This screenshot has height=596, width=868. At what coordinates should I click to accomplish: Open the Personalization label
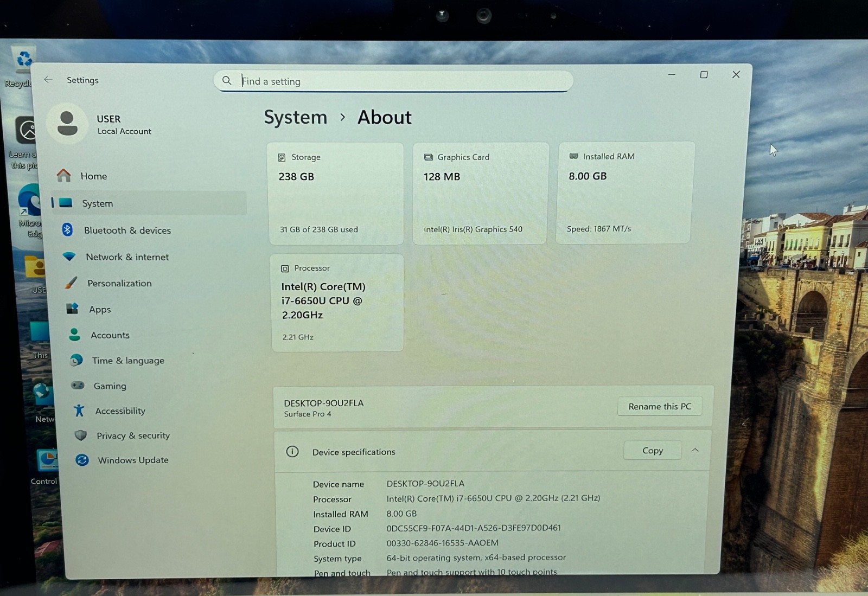(x=120, y=283)
